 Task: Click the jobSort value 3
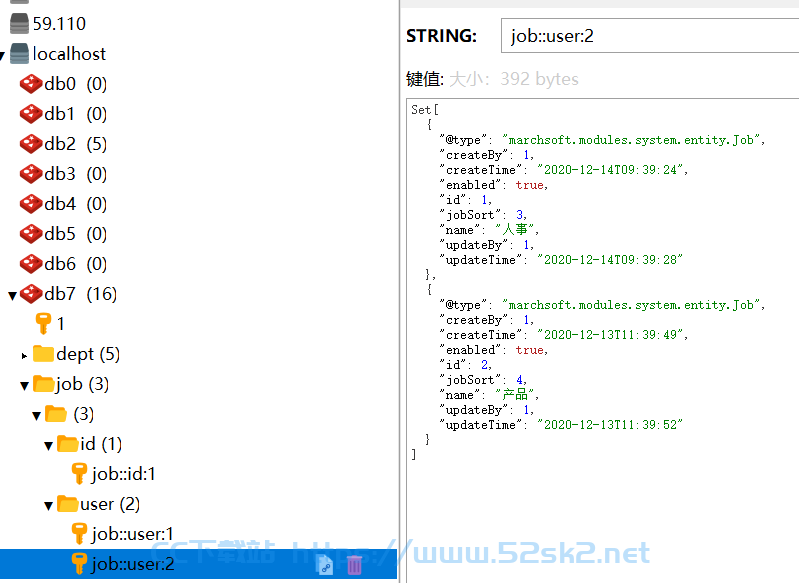tap(519, 215)
